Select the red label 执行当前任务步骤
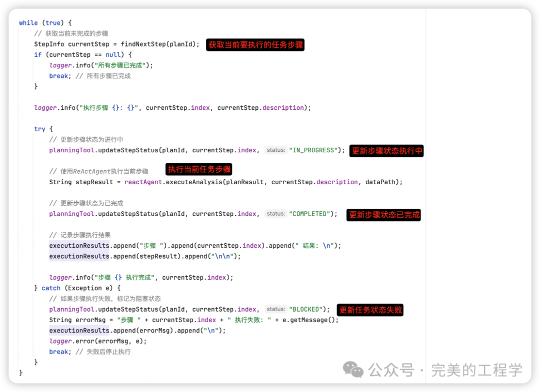This screenshot has height=392, width=540. pos(199,169)
